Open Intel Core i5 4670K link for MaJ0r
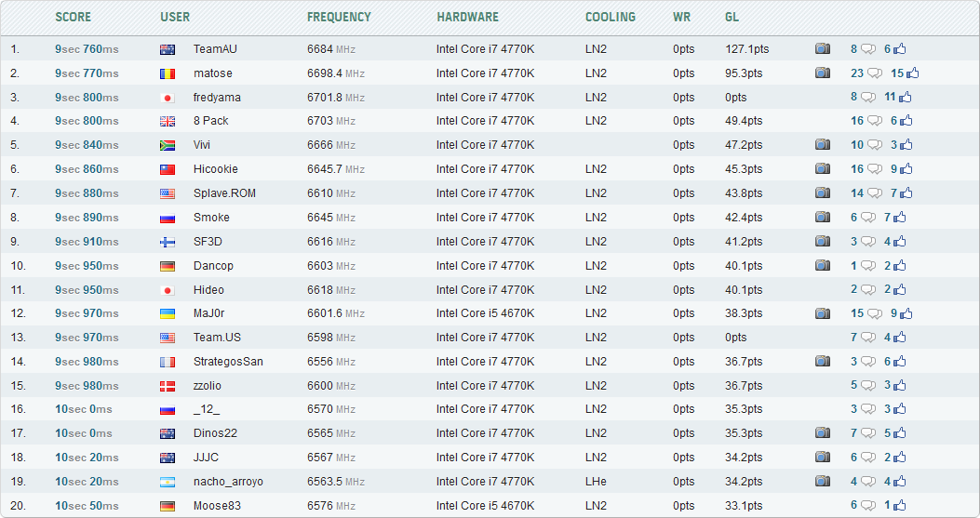The height and width of the screenshot is (518, 980). (x=486, y=313)
